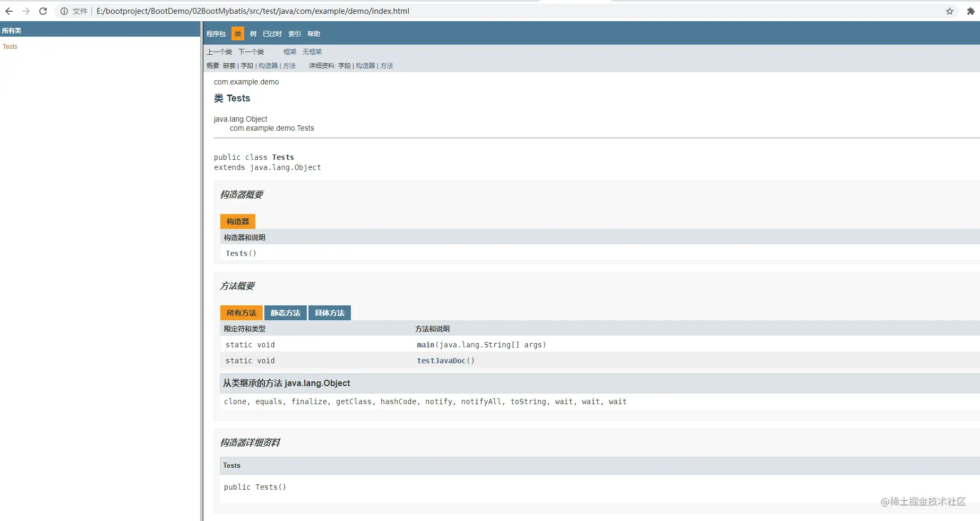Click the extends java.lang.Object declaration line
The image size is (980, 521).
click(268, 167)
